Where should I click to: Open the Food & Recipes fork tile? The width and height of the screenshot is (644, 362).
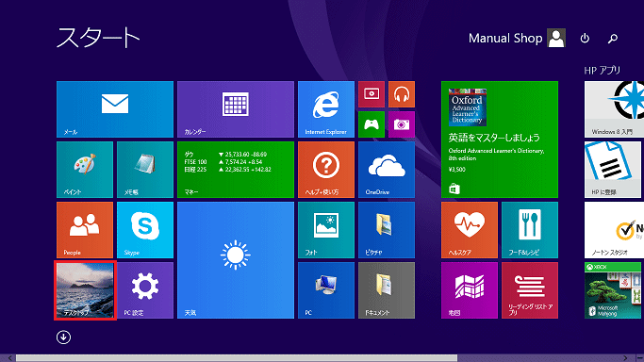coord(529,230)
